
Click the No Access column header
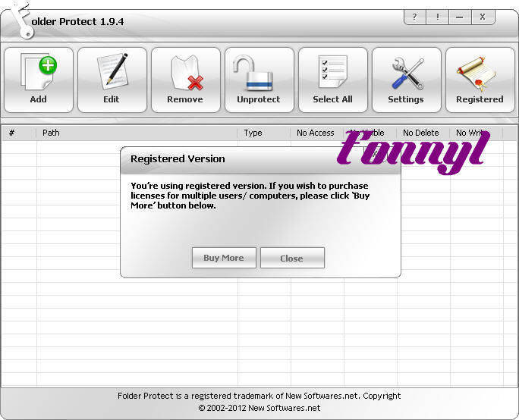tap(316, 133)
